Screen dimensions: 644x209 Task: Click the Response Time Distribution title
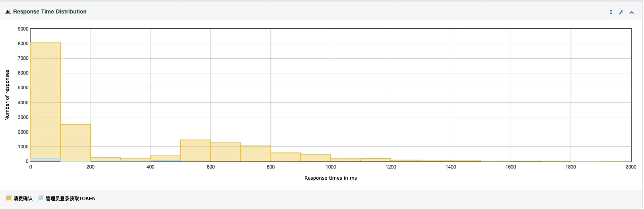50,12
